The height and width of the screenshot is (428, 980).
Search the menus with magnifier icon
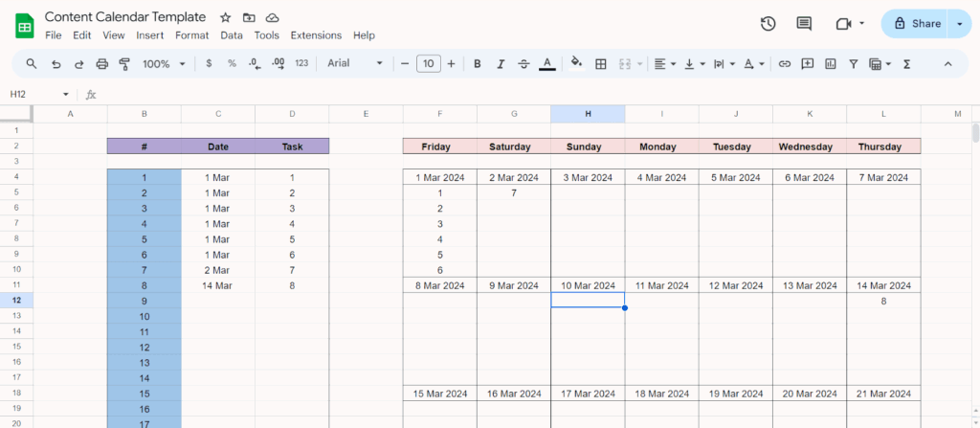[x=32, y=64]
